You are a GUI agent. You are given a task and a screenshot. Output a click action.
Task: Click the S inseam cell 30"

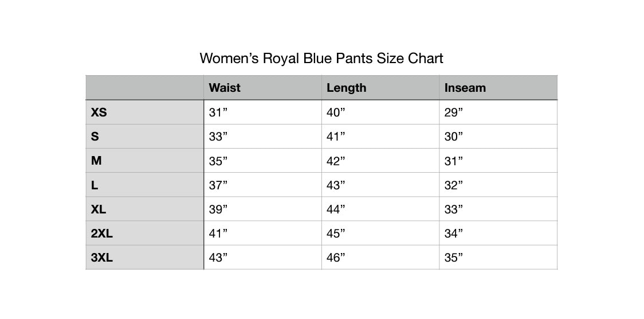point(454,137)
